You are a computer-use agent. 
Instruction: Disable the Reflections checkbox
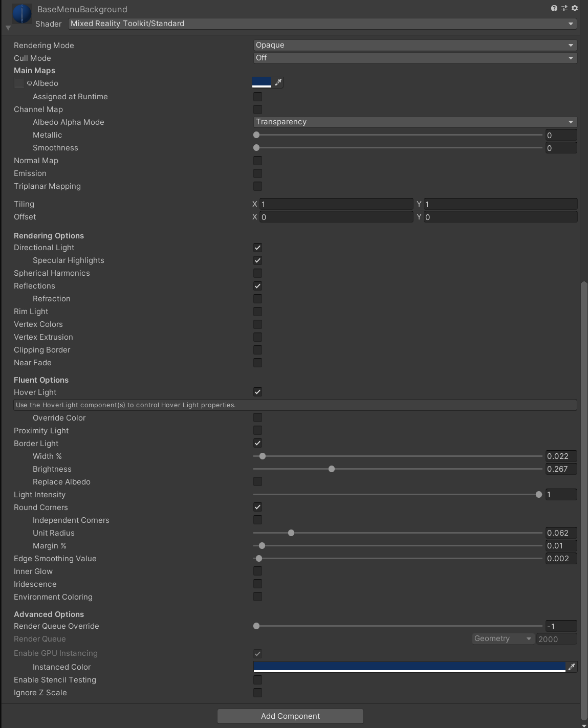[x=257, y=285]
